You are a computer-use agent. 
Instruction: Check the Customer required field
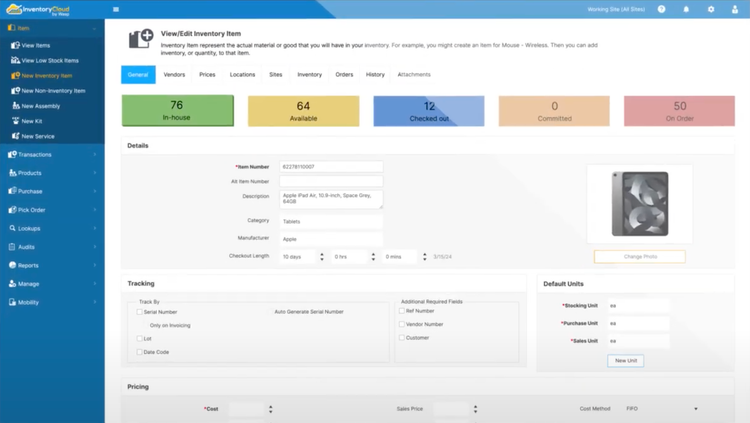click(x=402, y=338)
